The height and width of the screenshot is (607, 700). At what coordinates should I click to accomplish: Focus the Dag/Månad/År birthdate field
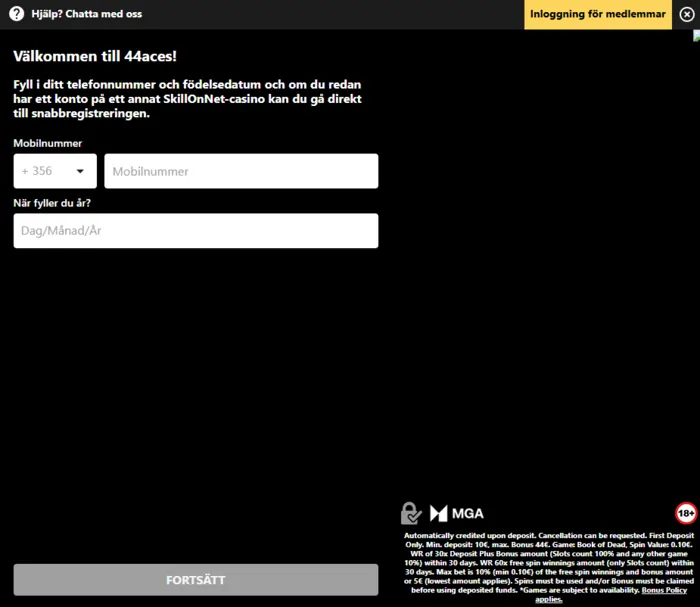pos(196,231)
